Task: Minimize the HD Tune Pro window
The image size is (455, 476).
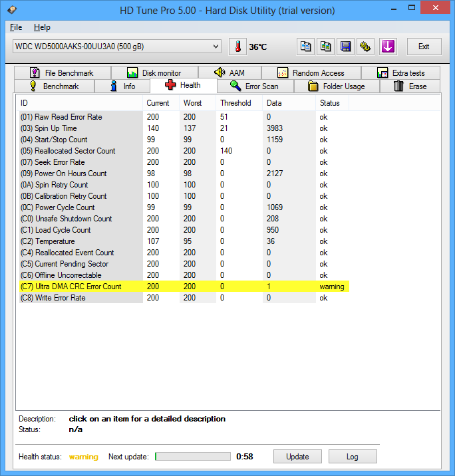Action: pyautogui.click(x=394, y=9)
